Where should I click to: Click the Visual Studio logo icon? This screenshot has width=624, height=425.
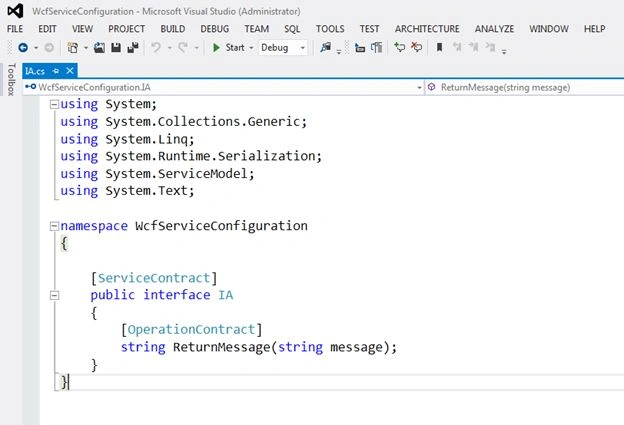coord(15,11)
